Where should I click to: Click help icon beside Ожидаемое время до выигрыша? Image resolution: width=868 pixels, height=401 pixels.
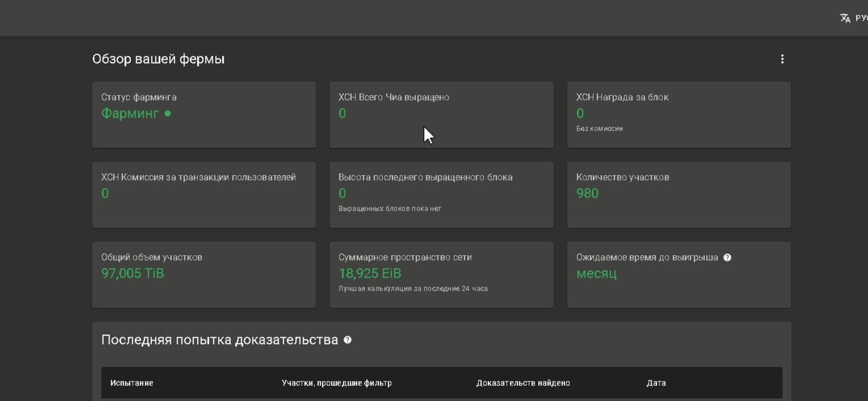(727, 258)
